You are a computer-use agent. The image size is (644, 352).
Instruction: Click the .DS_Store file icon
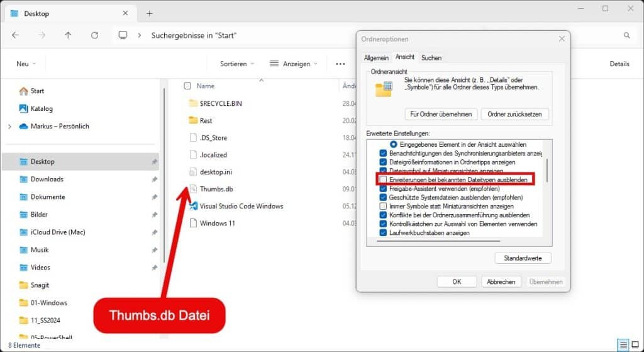193,138
